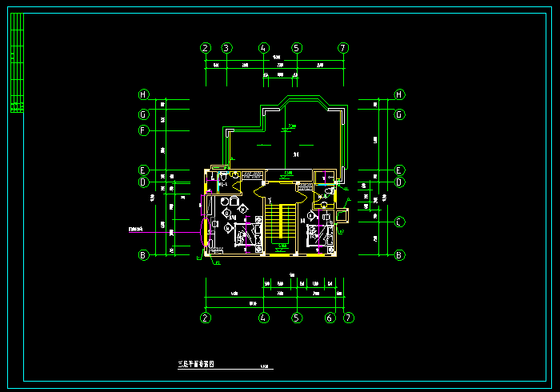Select the right-side axis bubble E

(x=398, y=170)
